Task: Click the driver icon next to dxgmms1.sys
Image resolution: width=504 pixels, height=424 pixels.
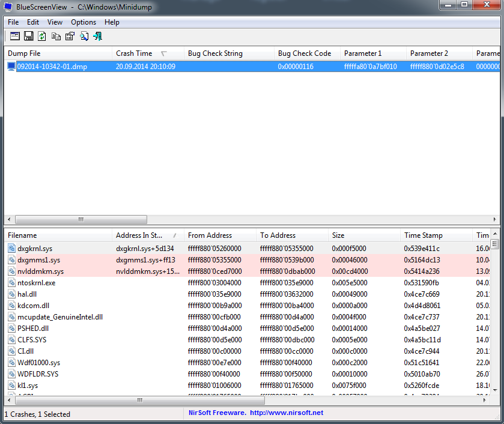Action: 12,259
